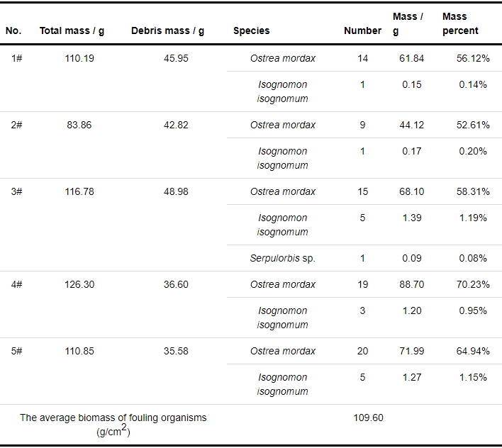The image size is (502, 448).
Task: Click 'The average biomass of fouling organisms' label
Action: [113, 418]
